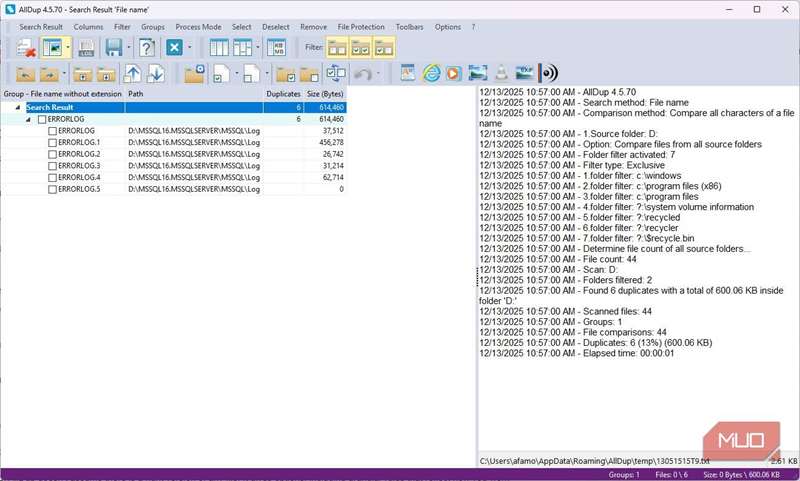Click the delete selected files icon
Viewport: 800px width, 481px height.
[x=26, y=48]
